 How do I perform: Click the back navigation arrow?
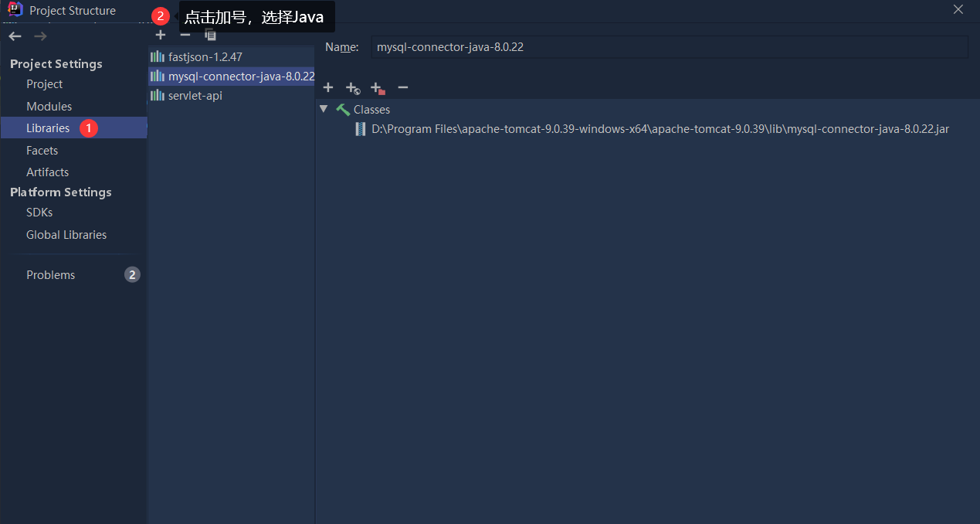15,36
